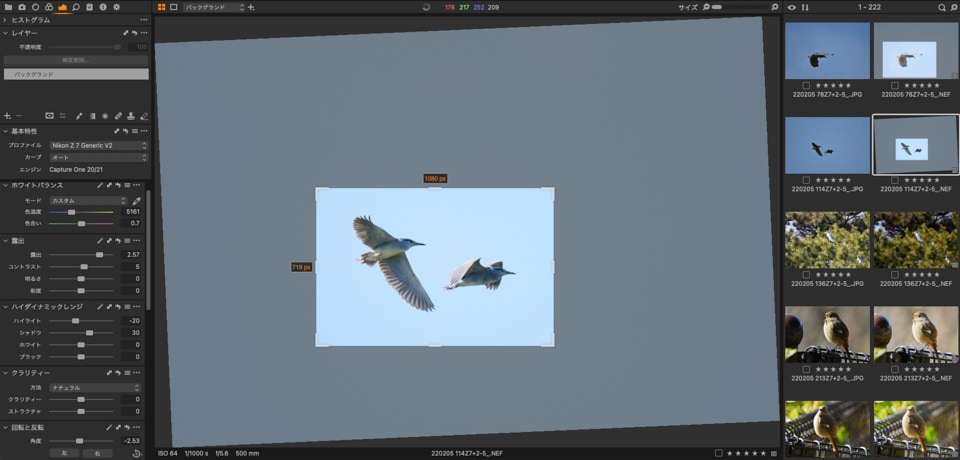Open the Output gear tool tab
The height and width of the screenshot is (460, 960).
[116, 7]
